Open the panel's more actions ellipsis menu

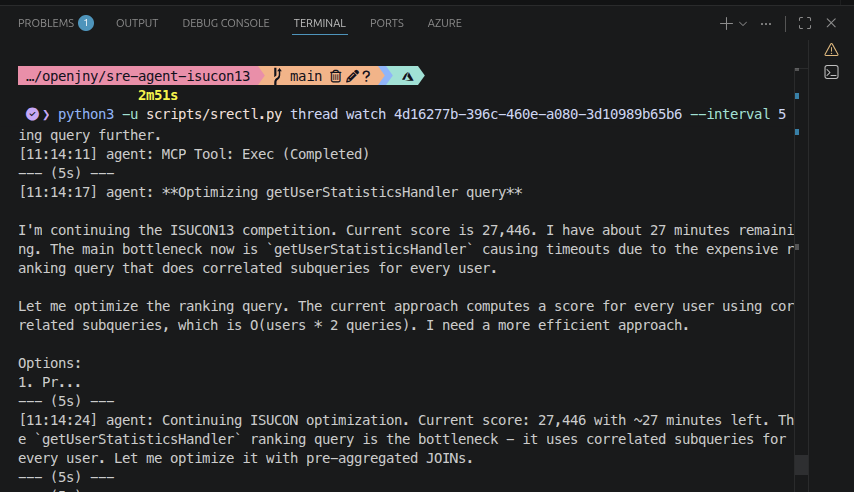click(766, 23)
